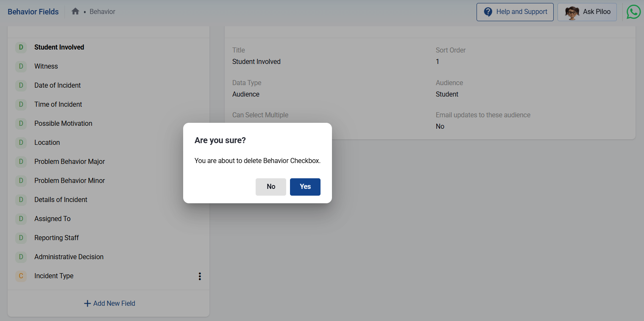
Task: Confirm deletion with Yes button
Action: tap(305, 187)
